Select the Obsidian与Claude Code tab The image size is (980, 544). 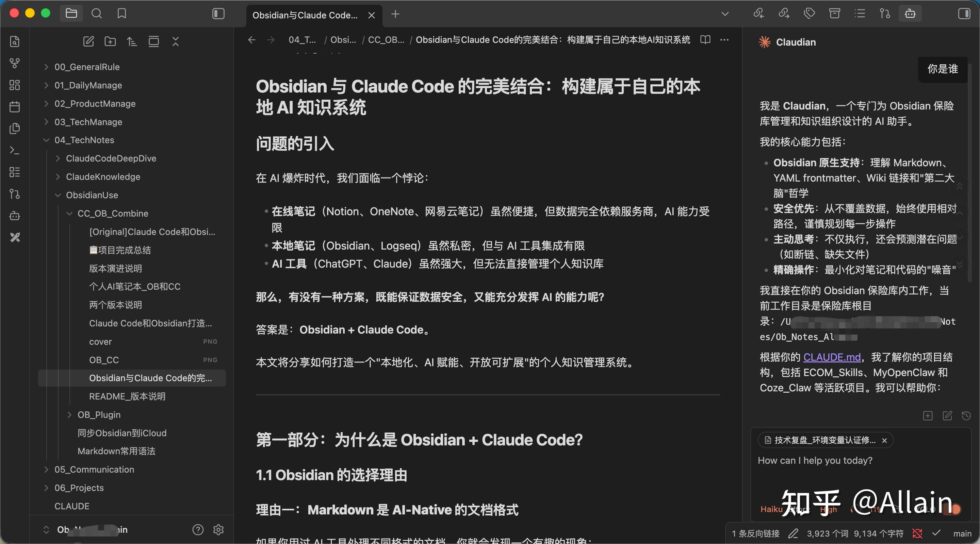[314, 15]
